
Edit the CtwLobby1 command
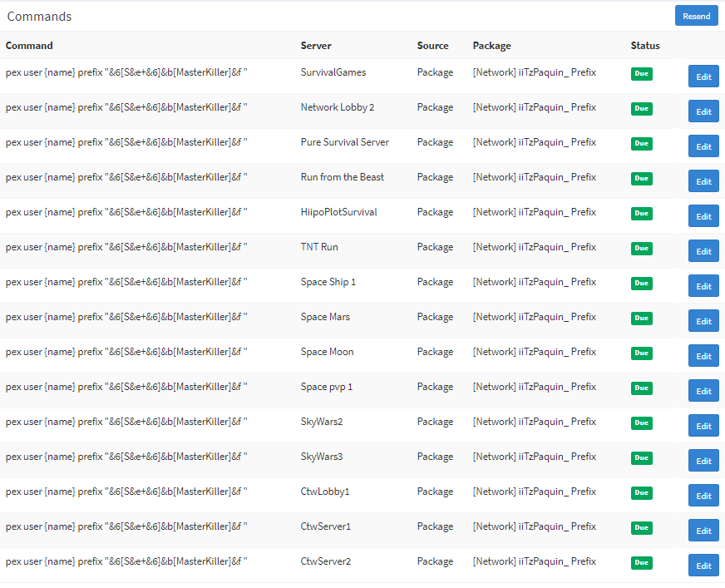tap(703, 496)
